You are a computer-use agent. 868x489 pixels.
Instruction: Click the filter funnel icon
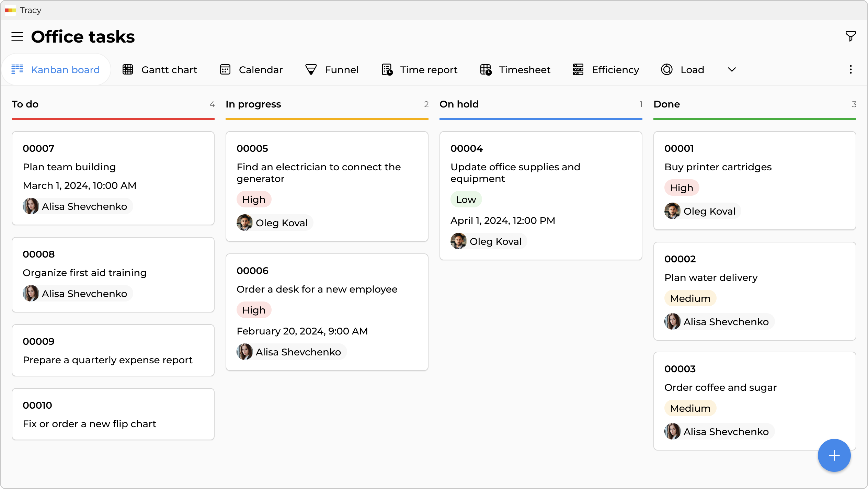point(850,36)
